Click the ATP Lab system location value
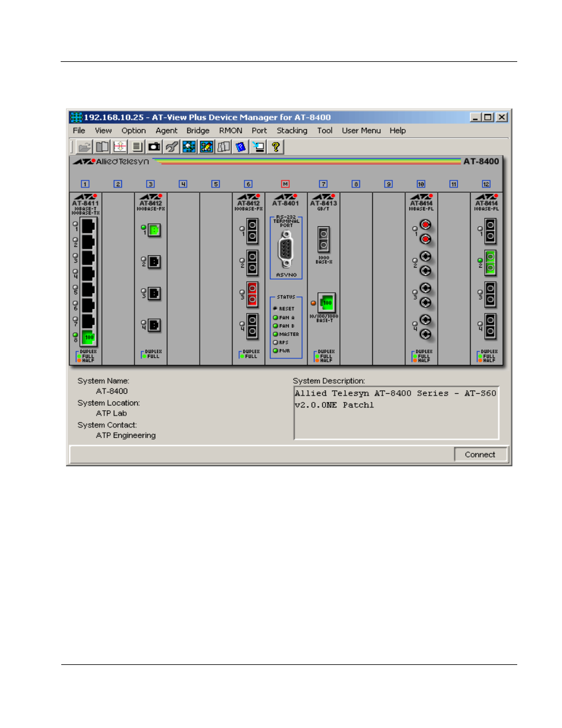Viewport: 562px width, 728px height. coord(111,413)
